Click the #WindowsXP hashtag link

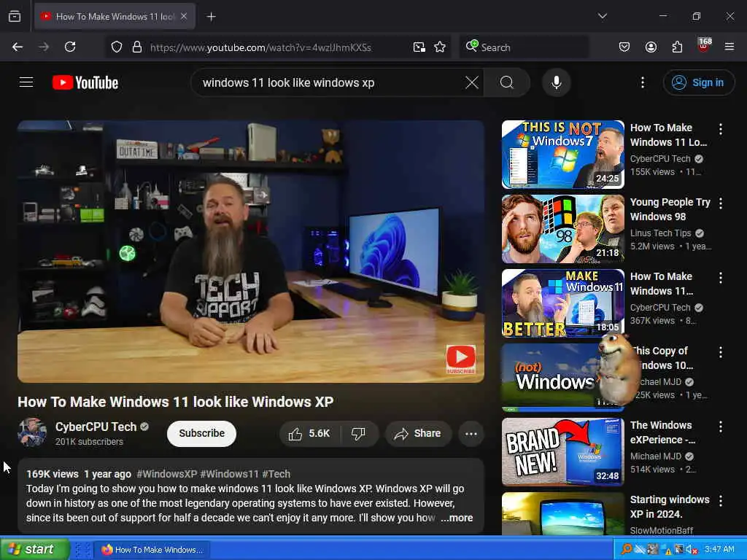pos(167,474)
